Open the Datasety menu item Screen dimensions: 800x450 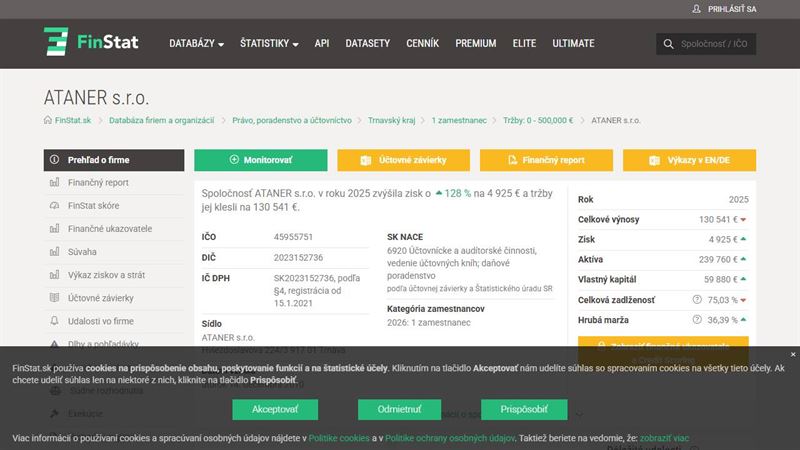click(367, 43)
